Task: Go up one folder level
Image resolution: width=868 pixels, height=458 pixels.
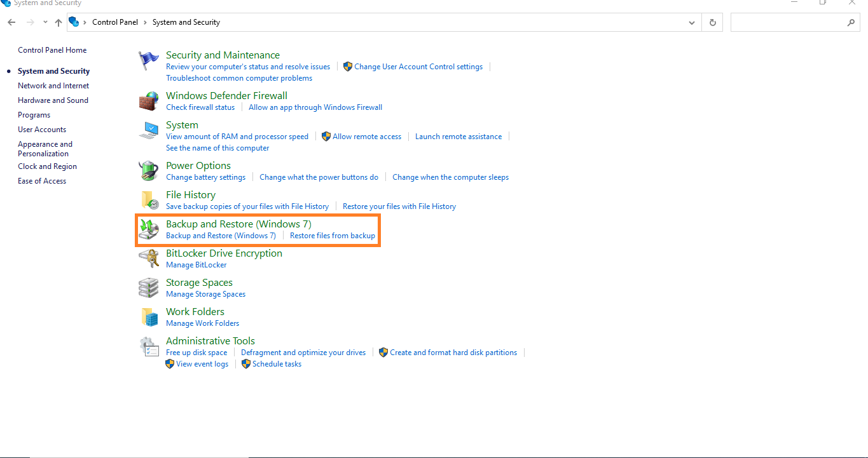Action: 59,22
